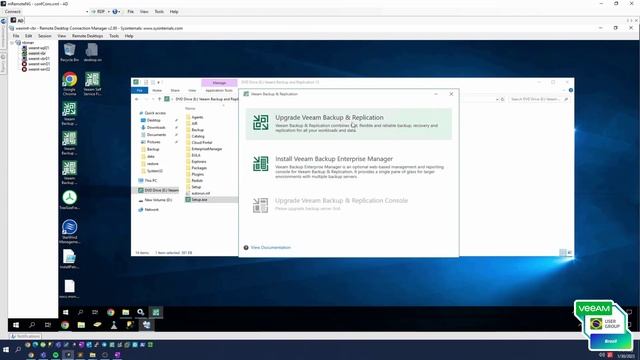
Task: Open Remote Desktops menu in RDCMan
Action: pos(87,36)
